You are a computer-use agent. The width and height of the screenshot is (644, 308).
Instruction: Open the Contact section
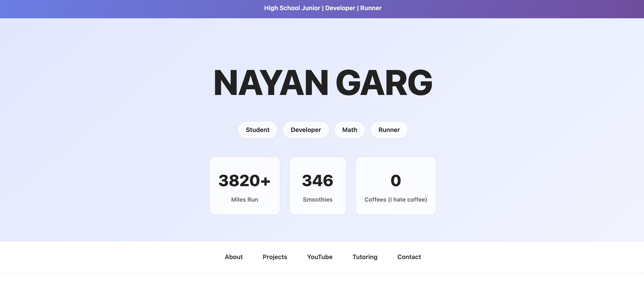(409, 257)
